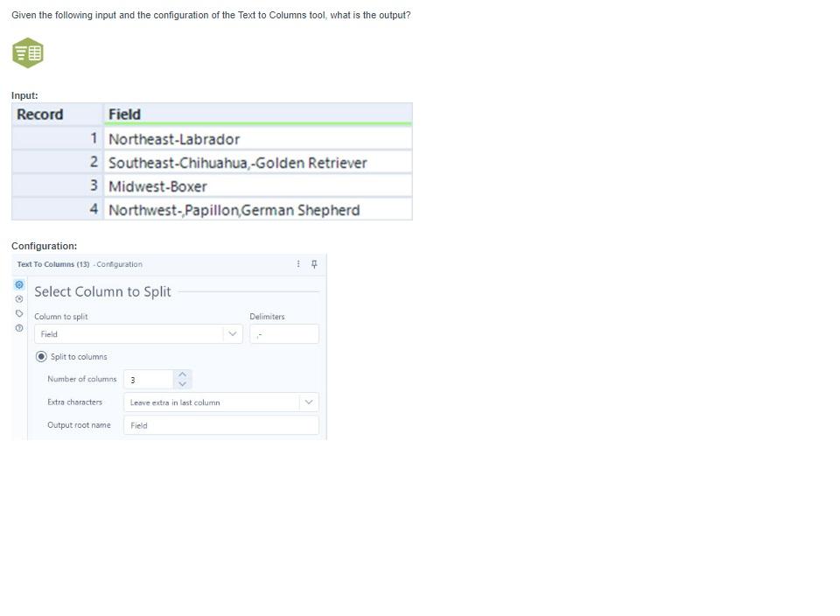Click the Select Column to Split heading
This screenshot has width=840, height=616.
tap(102, 291)
